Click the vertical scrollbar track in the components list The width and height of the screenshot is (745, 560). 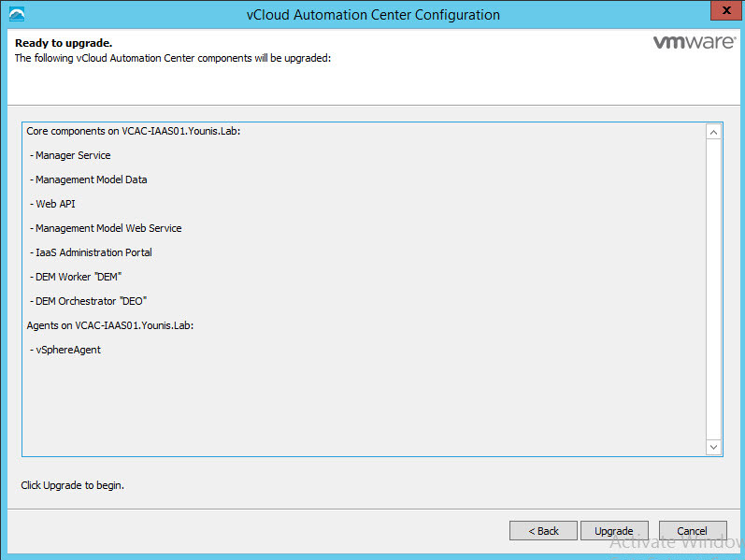pos(714,290)
